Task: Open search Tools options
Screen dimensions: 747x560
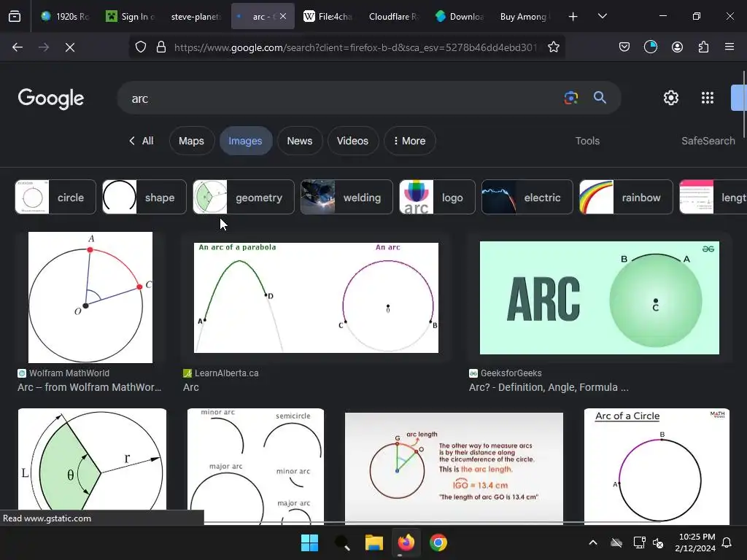Action: (587, 141)
